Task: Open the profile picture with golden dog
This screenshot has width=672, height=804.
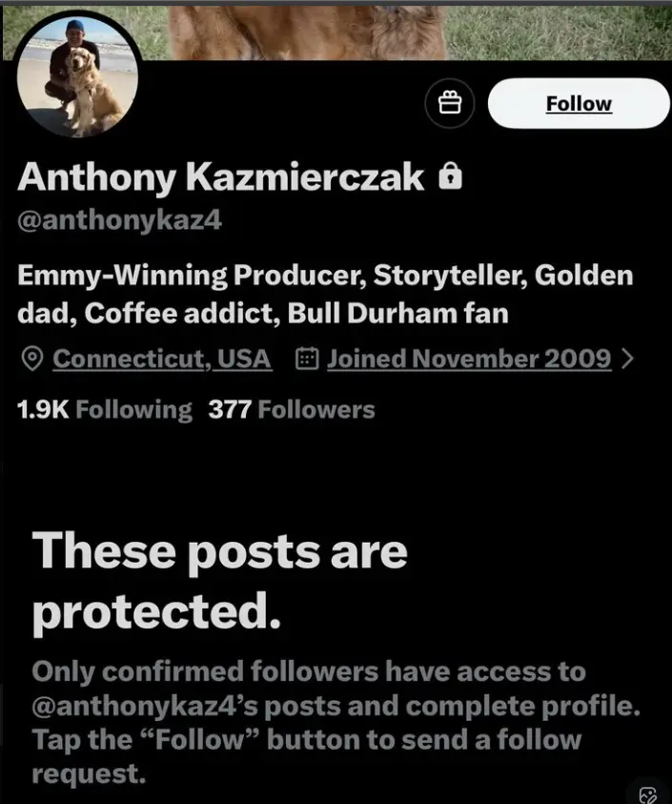Action: coord(78,74)
